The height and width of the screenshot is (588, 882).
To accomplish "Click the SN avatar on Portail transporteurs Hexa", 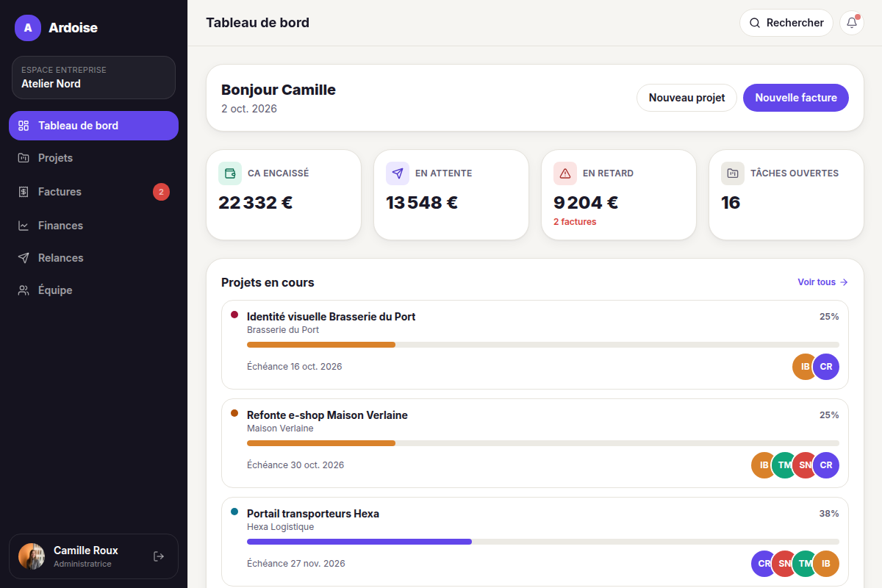I will [x=785, y=564].
